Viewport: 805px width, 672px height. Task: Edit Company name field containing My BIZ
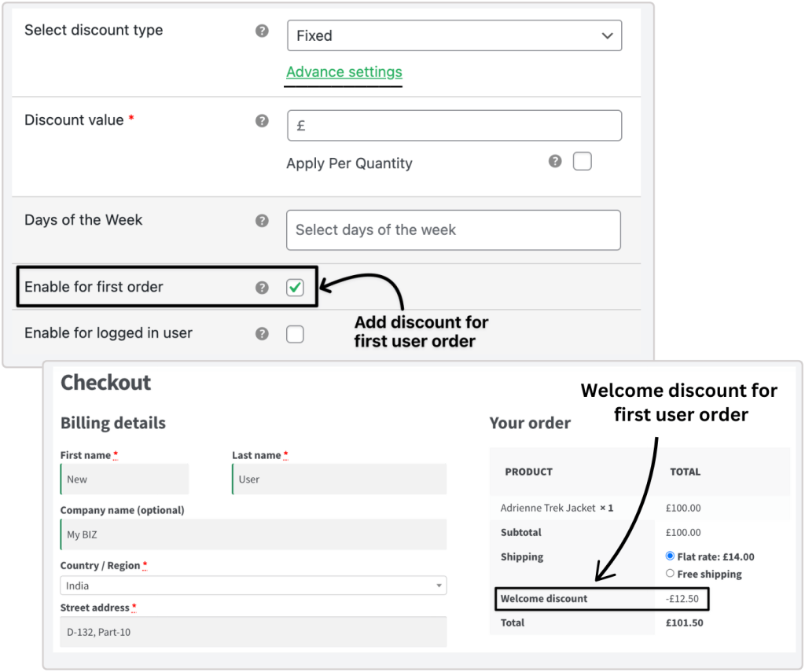coord(254,534)
